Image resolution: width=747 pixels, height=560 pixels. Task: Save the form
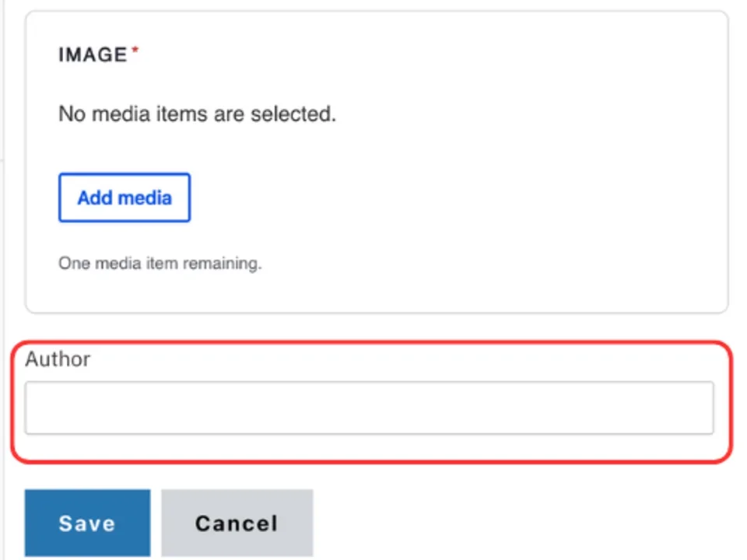tap(87, 523)
